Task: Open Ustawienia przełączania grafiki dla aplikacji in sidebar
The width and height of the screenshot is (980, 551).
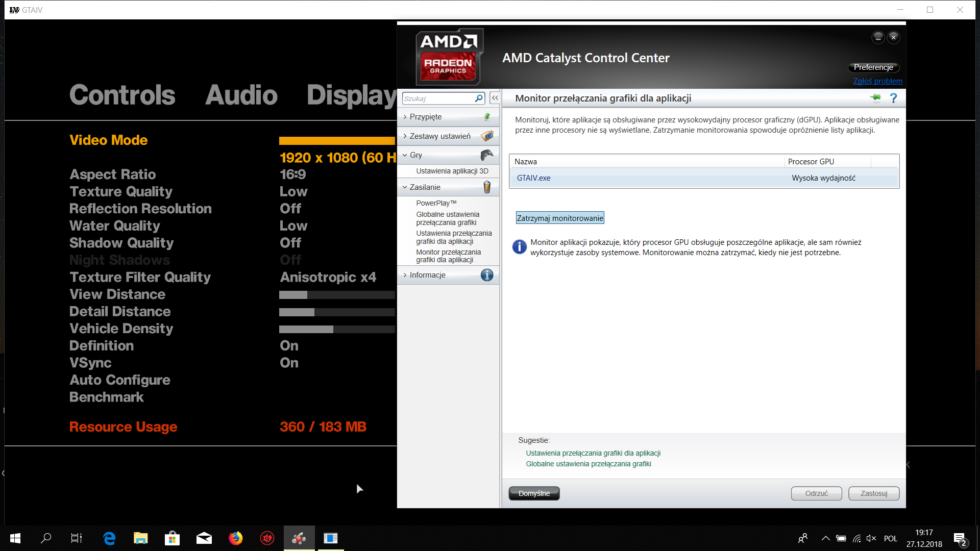Action: [454, 237]
